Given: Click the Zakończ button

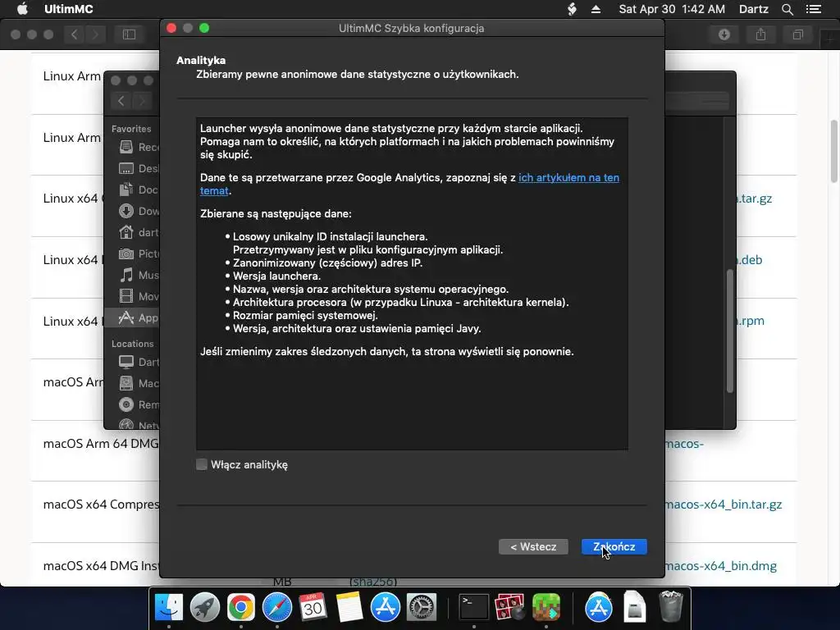Looking at the screenshot, I should [x=614, y=546].
